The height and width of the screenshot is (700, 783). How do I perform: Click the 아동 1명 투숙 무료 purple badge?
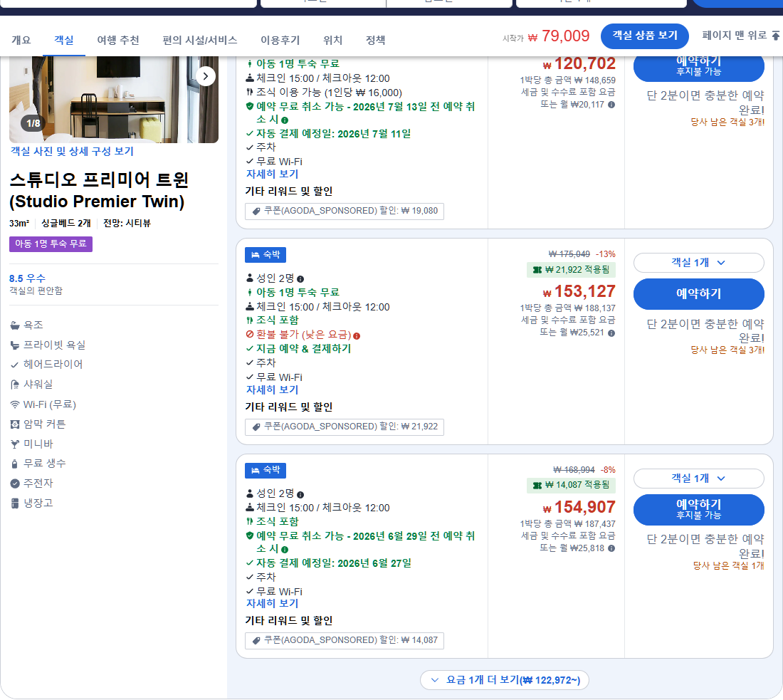(x=51, y=244)
